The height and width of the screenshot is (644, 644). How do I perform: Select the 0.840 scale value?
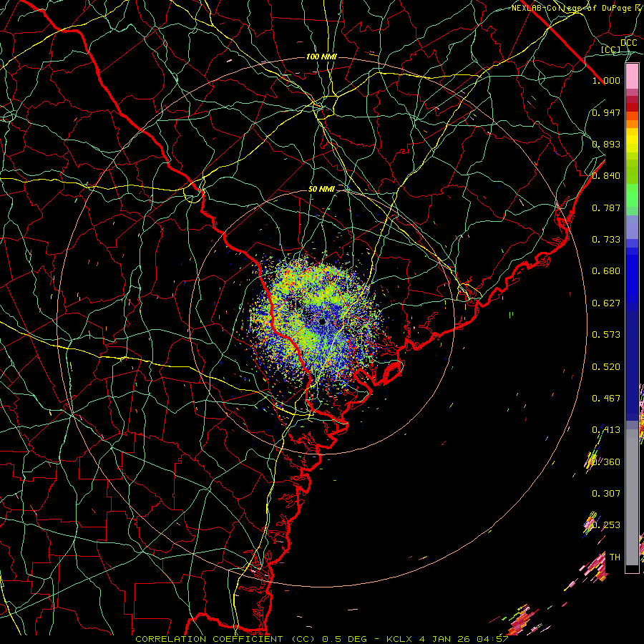[606, 175]
